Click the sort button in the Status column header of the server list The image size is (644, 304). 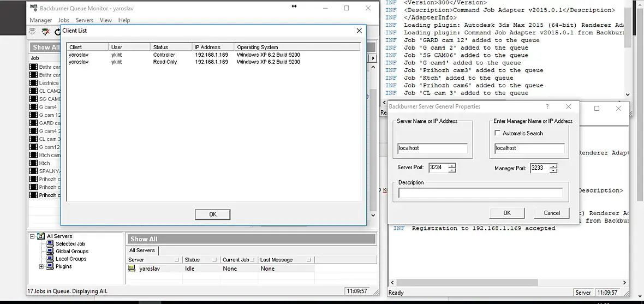(x=214, y=260)
